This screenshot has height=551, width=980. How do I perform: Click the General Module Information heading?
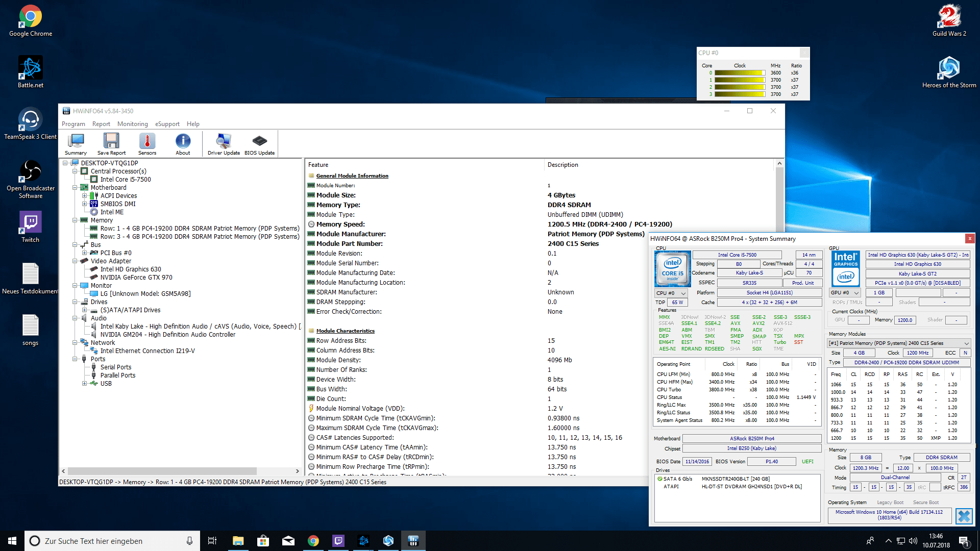point(352,176)
